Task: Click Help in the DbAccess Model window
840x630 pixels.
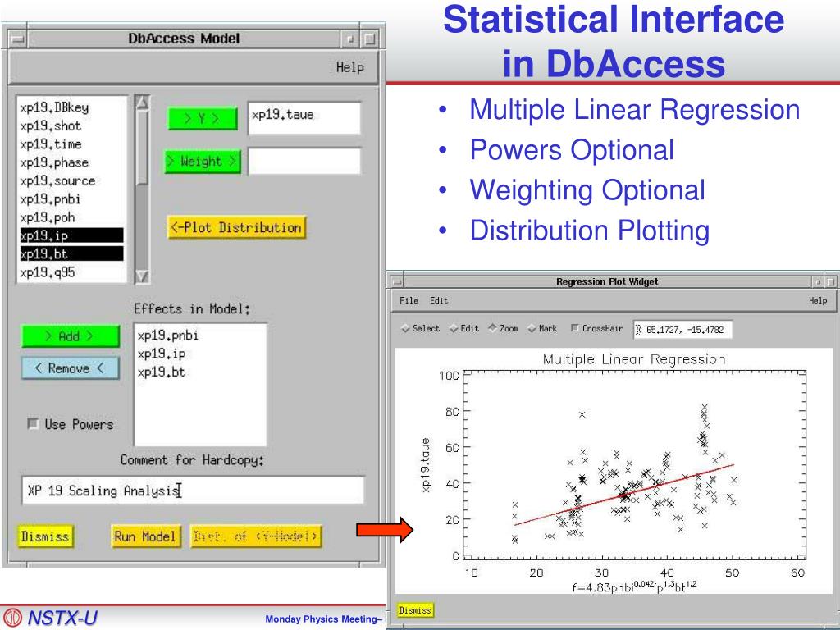Action: pos(349,67)
